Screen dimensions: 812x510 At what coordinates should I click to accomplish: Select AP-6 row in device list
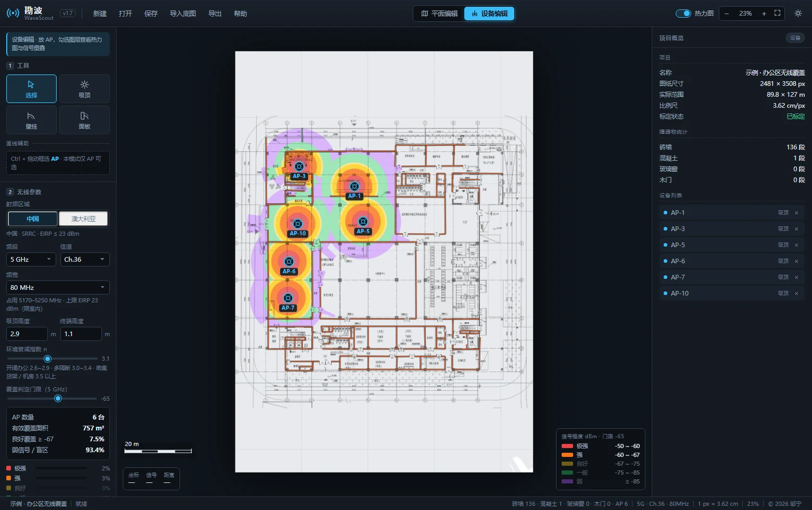click(732, 261)
